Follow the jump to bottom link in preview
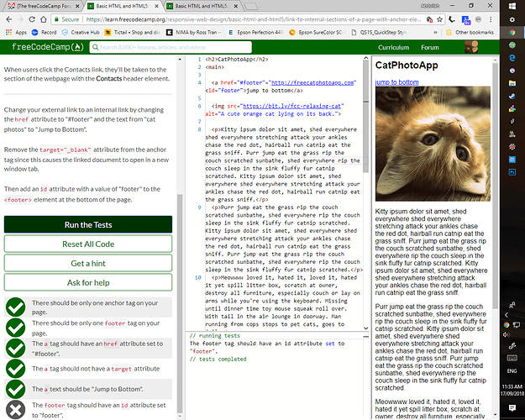 click(396, 82)
